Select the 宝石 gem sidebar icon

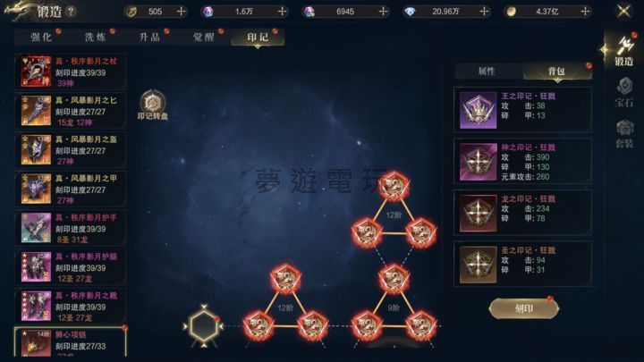(x=624, y=92)
